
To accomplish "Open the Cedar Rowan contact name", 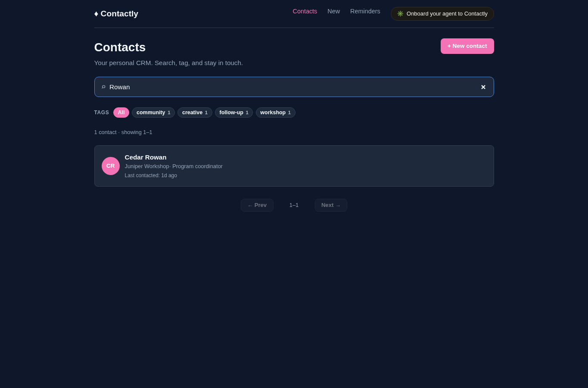I will [x=146, y=157].
